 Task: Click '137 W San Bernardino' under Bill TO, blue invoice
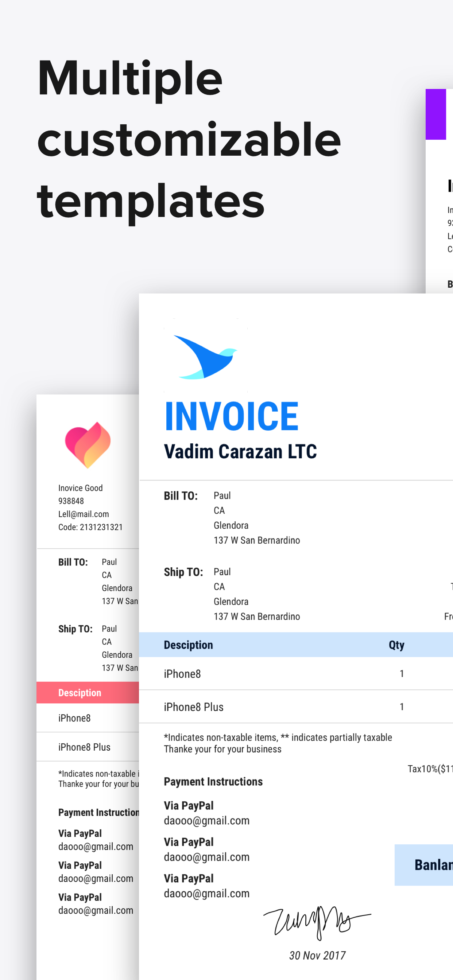(x=256, y=540)
